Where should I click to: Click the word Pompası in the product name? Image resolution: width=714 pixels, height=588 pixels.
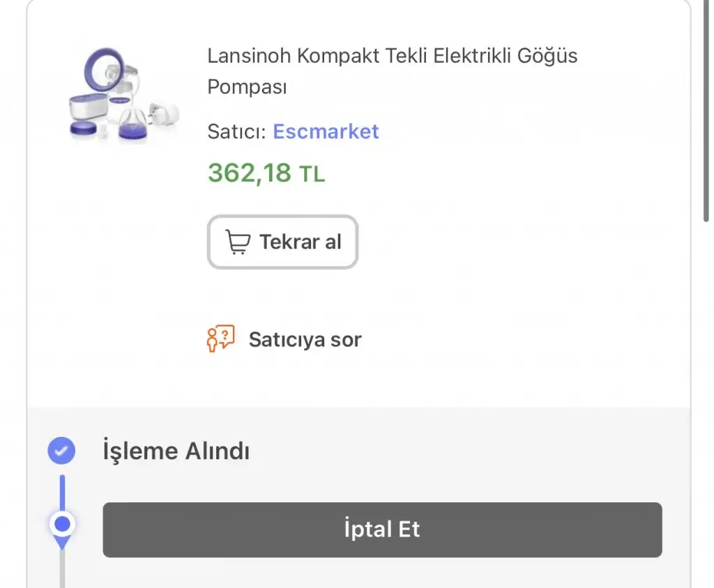coord(247,87)
